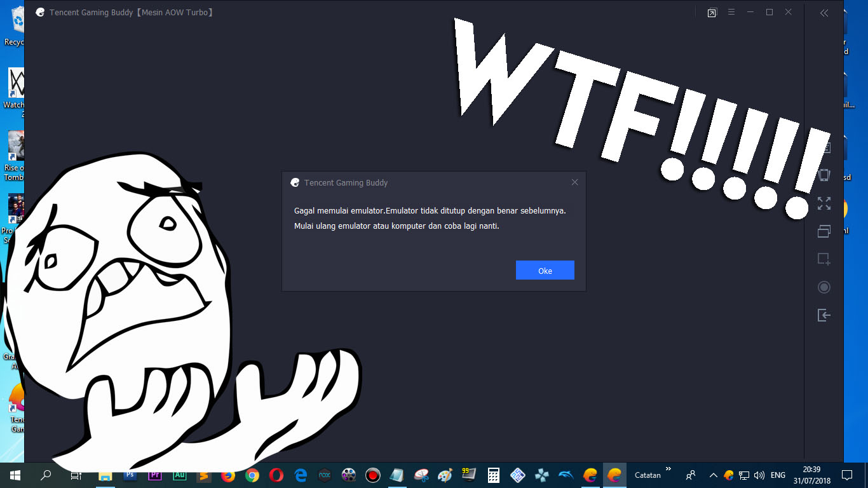868x488 pixels.
Task: Open Task View on the taskbar
Action: pyautogui.click(x=76, y=475)
